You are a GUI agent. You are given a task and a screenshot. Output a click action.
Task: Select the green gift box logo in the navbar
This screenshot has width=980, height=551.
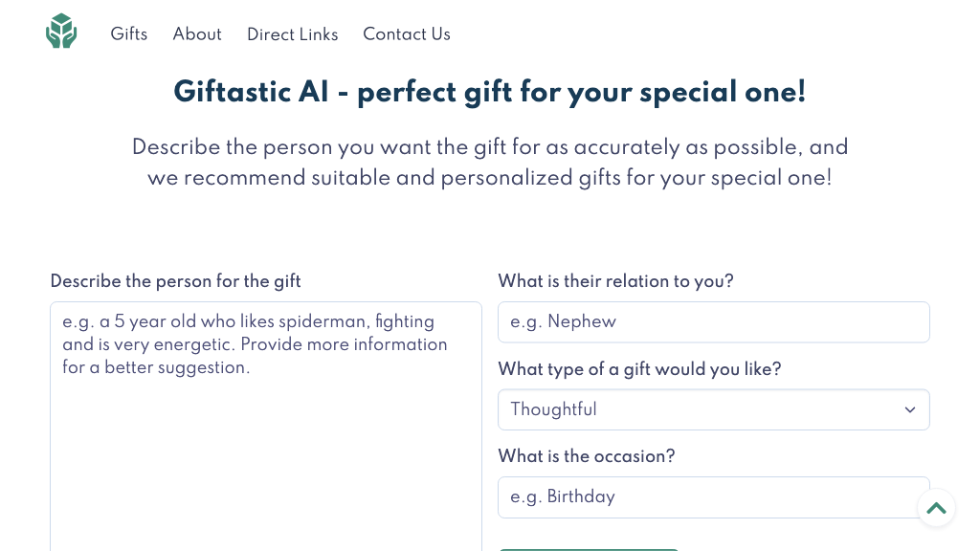point(61,31)
